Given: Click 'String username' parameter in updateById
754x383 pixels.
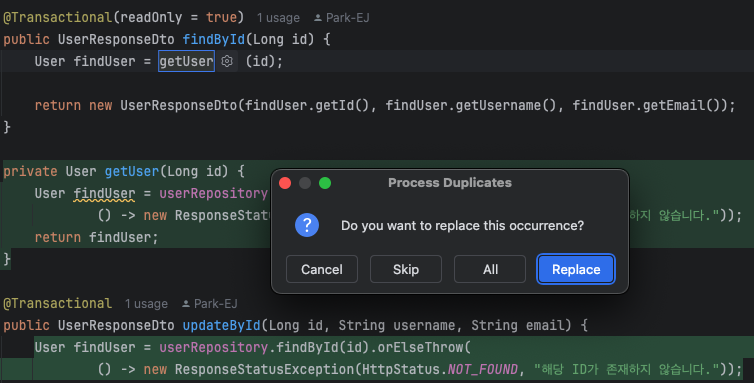Looking at the screenshot, I should click(397, 325).
